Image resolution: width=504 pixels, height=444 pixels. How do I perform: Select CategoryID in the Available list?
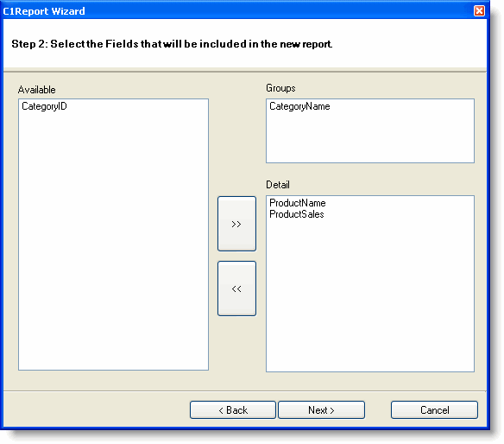[44, 106]
